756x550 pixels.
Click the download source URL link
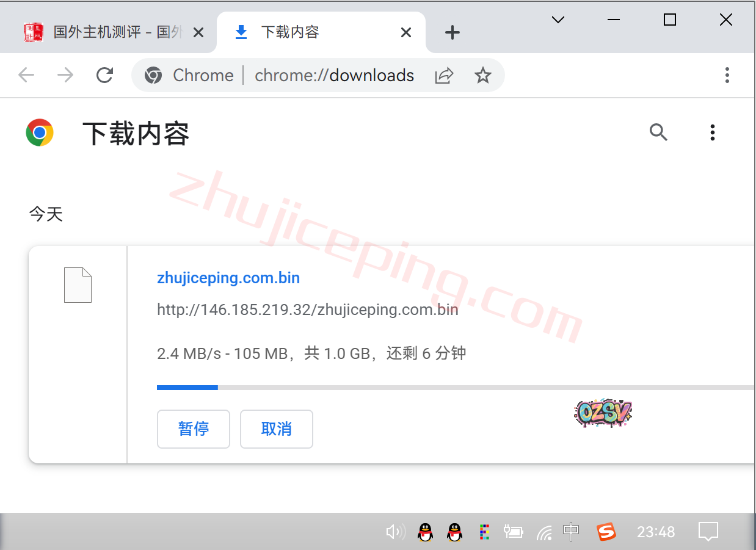[x=307, y=310]
